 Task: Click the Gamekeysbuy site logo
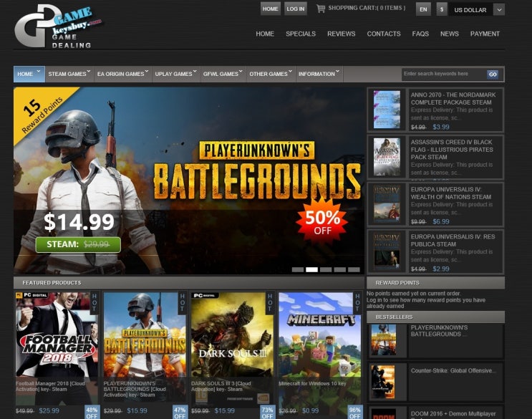58,27
